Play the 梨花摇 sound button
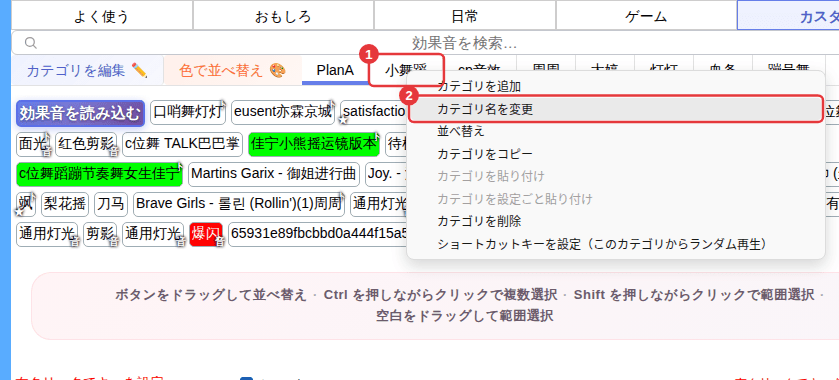 [x=65, y=204]
